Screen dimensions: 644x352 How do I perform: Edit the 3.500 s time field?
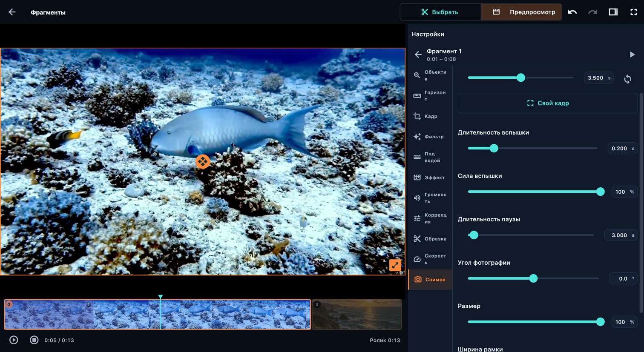(598, 78)
